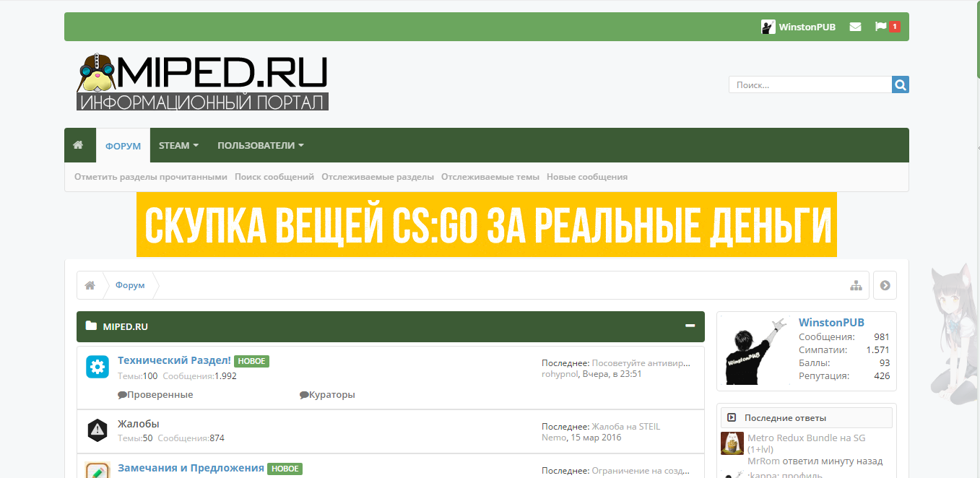Open Отслеживаемые темы
The image size is (980, 478).
tap(490, 177)
